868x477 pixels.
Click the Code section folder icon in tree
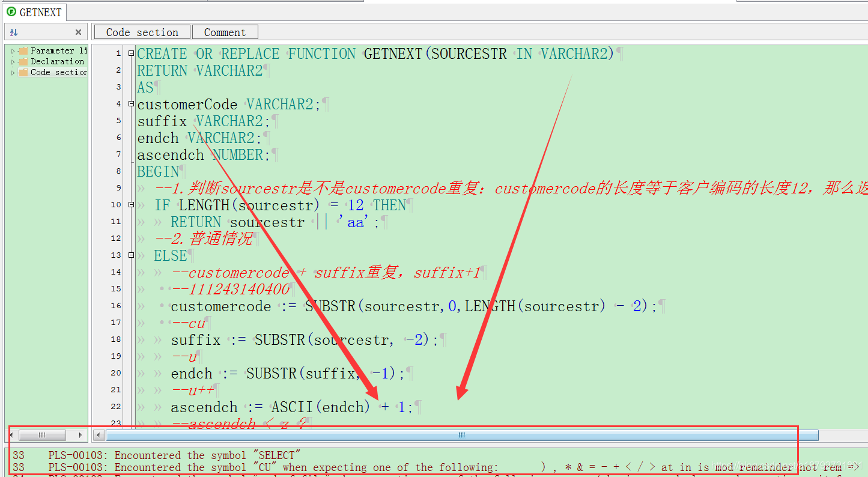click(23, 73)
